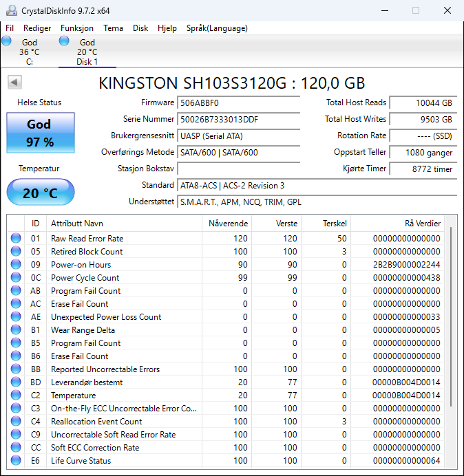Viewport: 464px width, 476px height.
Task: Open the Funksjon menu
Action: [77, 28]
